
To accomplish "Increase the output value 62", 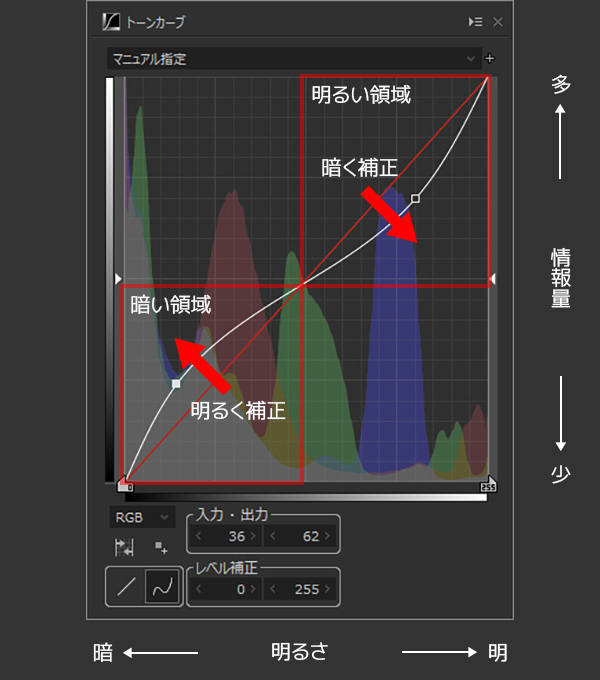I will pyautogui.click(x=328, y=536).
